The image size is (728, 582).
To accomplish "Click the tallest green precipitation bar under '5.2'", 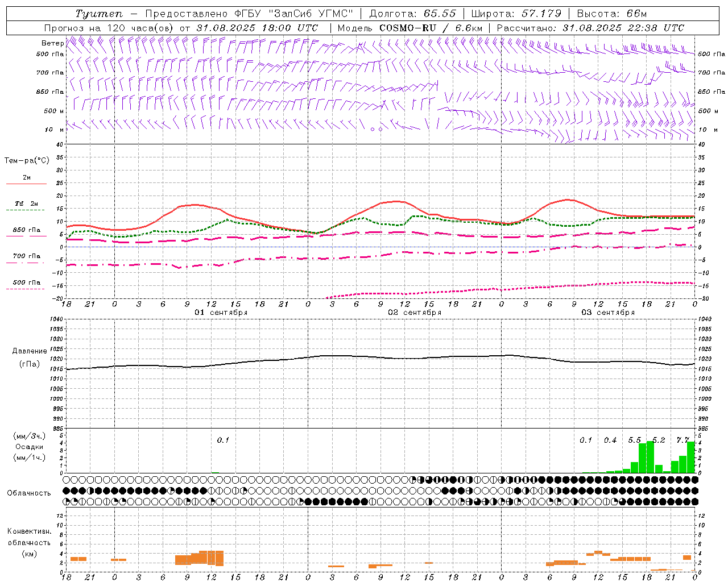I will (x=650, y=457).
